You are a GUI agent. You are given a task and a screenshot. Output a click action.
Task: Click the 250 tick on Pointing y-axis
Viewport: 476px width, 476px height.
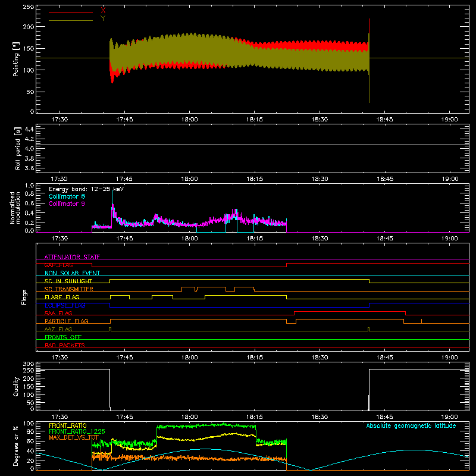pos(29,7)
